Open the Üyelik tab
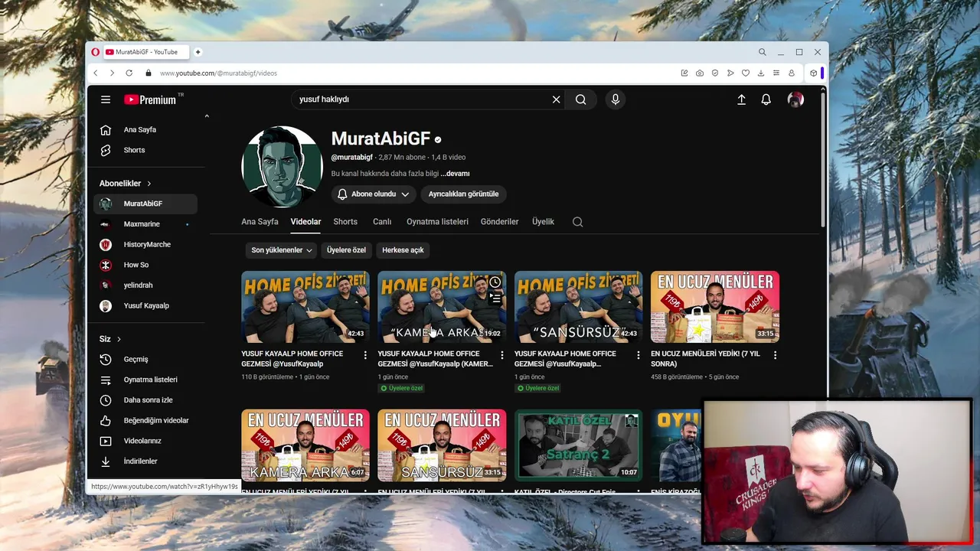The image size is (980, 551). [x=543, y=222]
